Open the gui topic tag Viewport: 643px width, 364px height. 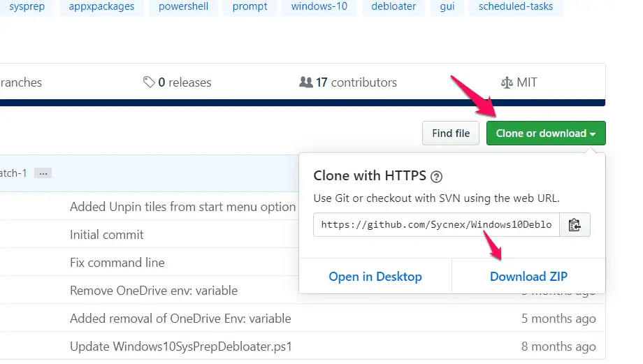click(x=447, y=6)
